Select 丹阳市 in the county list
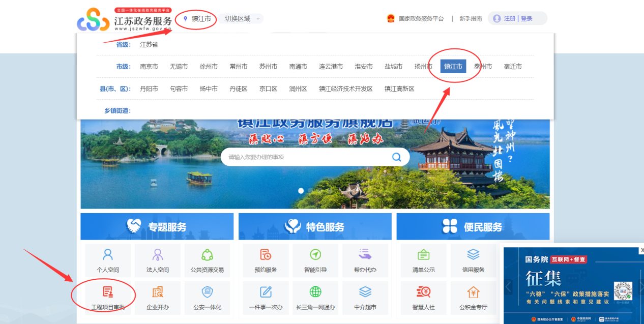Screen dimensions: 644x324 click(x=149, y=89)
